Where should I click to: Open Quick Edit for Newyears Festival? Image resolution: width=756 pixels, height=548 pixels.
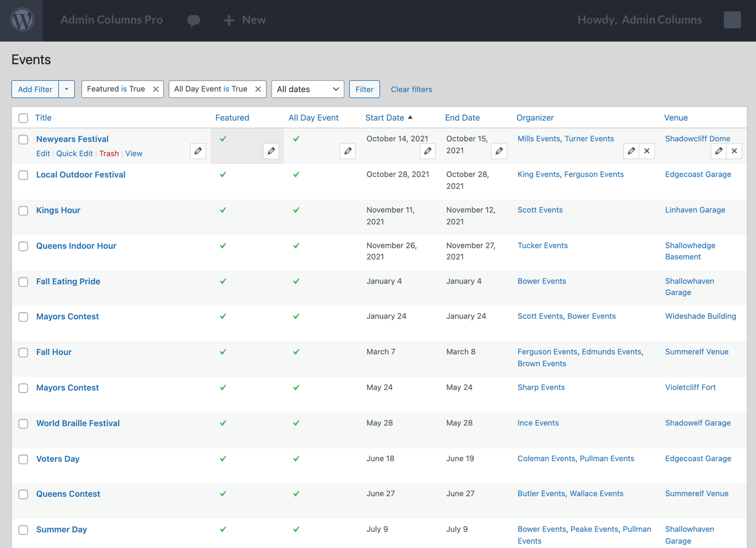(75, 154)
